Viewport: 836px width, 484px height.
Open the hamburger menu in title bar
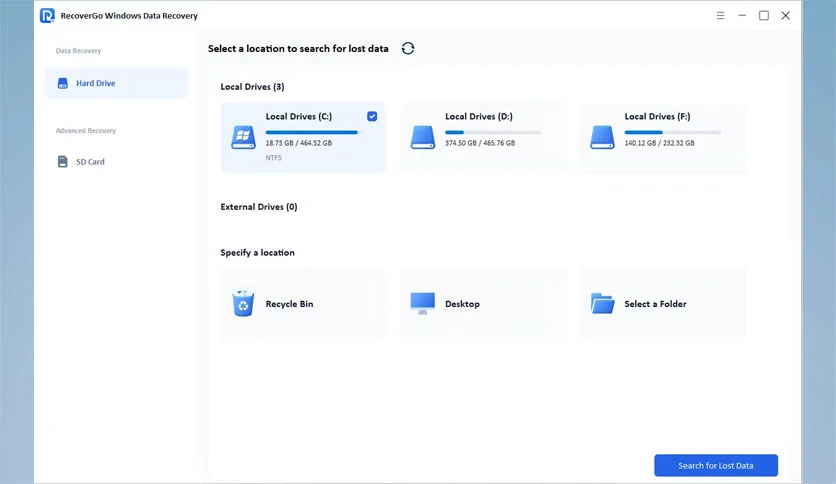coord(720,15)
